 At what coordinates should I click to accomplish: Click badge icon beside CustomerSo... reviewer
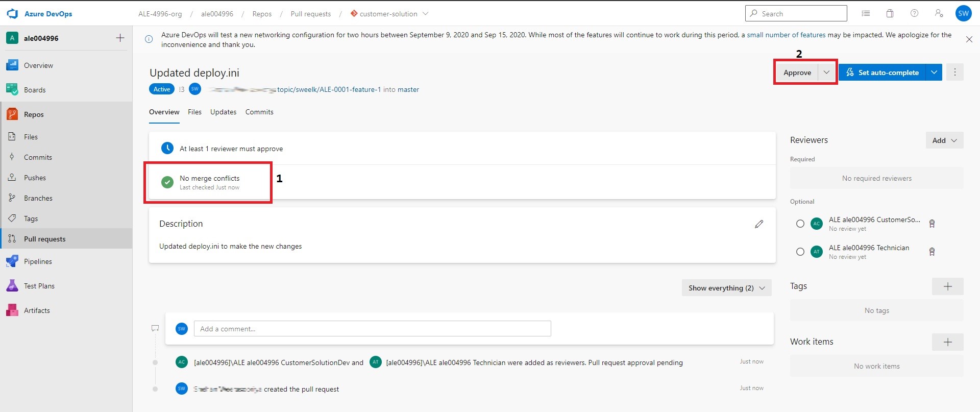point(932,224)
